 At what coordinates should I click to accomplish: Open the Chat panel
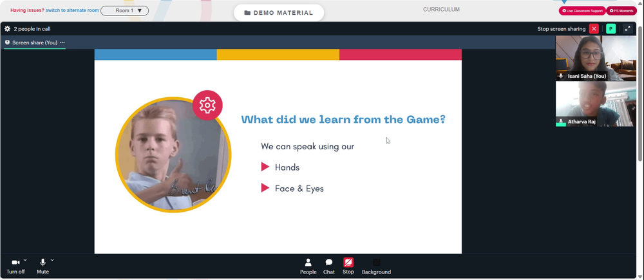pos(329,266)
